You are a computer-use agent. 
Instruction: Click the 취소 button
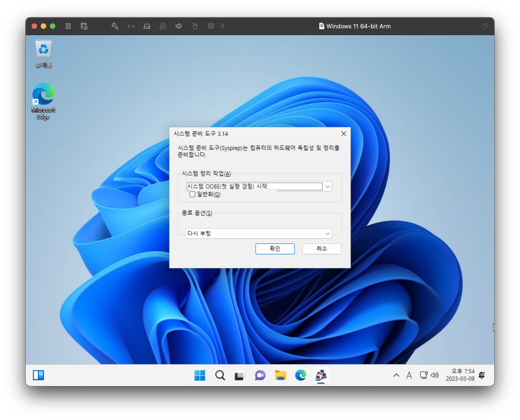pos(322,249)
